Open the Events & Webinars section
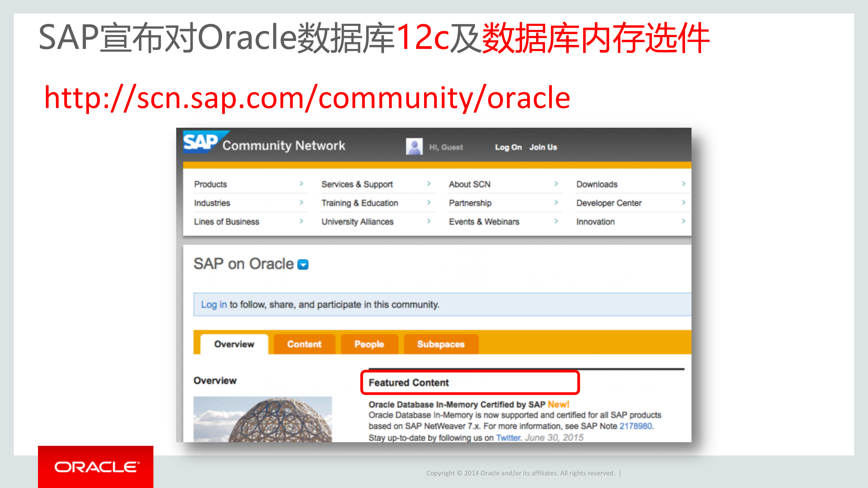868x488 pixels. click(484, 222)
